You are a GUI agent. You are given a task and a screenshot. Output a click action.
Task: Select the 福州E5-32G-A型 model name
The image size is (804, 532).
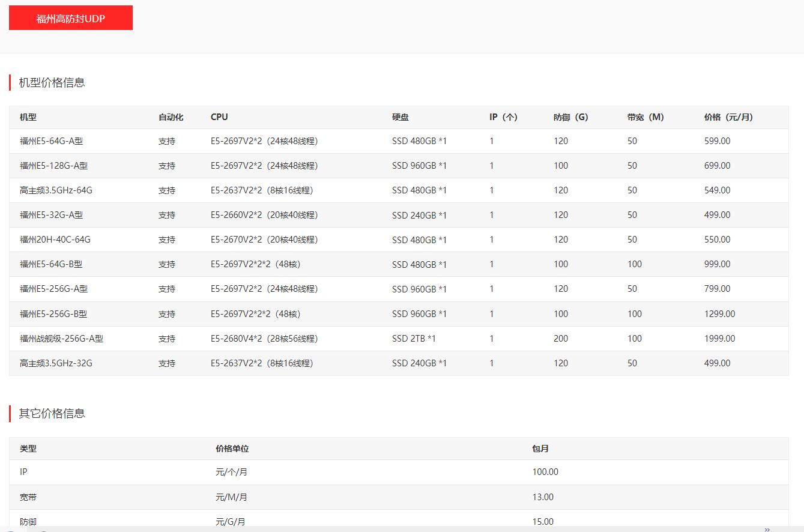pos(51,215)
